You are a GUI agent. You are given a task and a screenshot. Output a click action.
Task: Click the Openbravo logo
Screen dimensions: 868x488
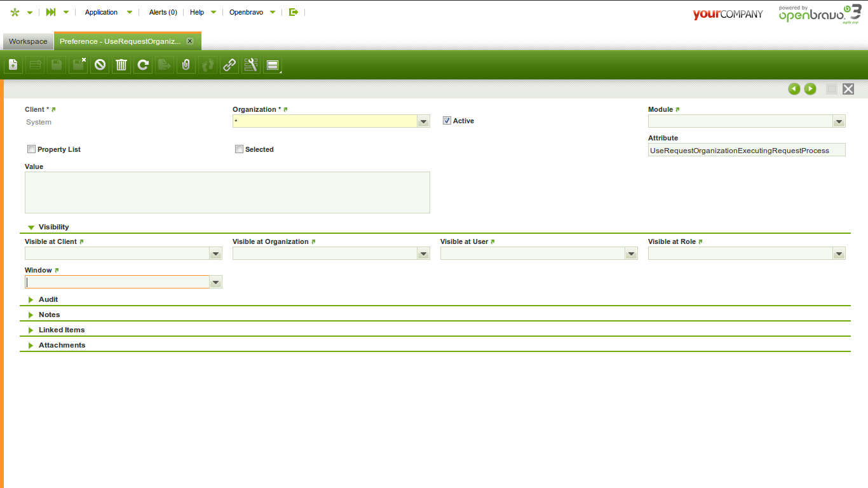click(x=820, y=15)
